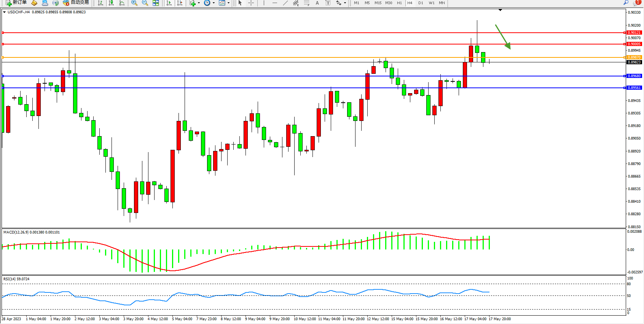Select the trendline drawing tool
This screenshot has width=644, height=324.
tap(285, 3)
